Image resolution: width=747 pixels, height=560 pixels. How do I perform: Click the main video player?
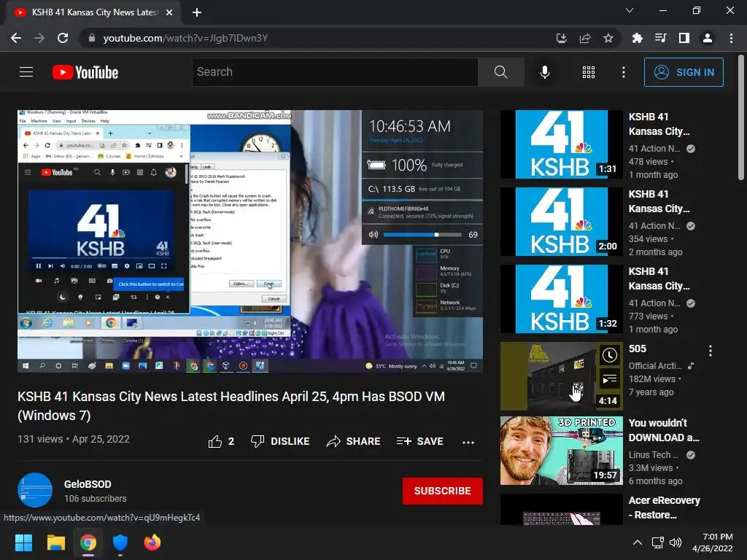coord(250,241)
